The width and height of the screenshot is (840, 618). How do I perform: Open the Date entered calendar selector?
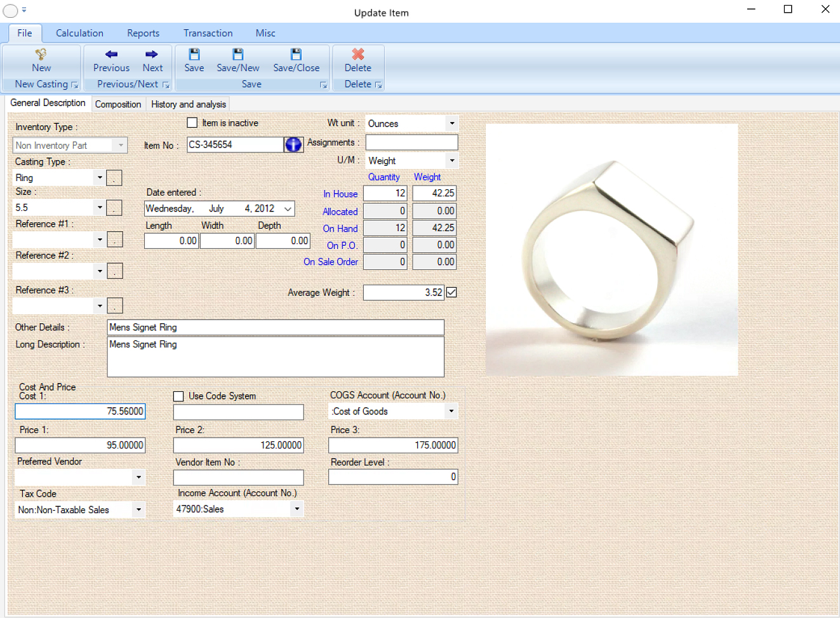click(x=288, y=208)
